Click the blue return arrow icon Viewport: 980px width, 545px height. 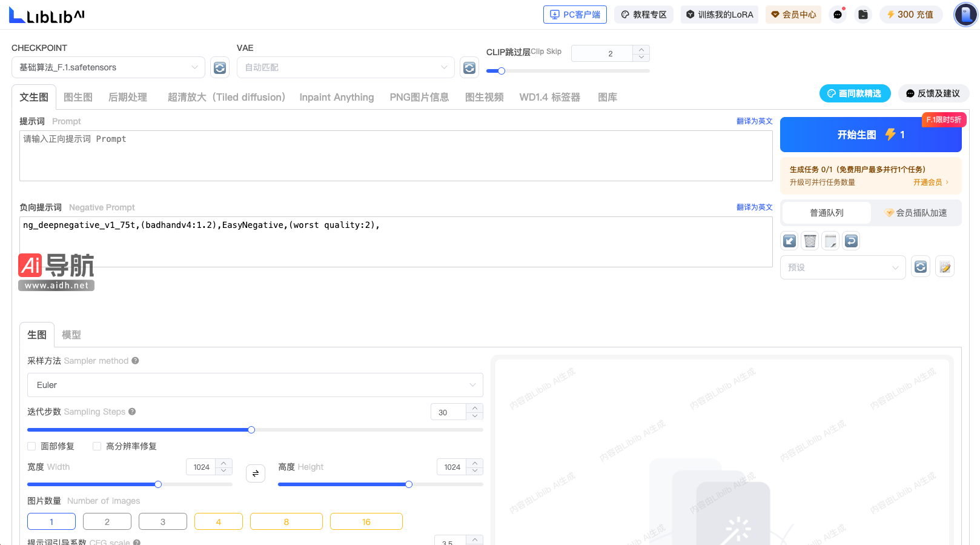[x=851, y=241]
